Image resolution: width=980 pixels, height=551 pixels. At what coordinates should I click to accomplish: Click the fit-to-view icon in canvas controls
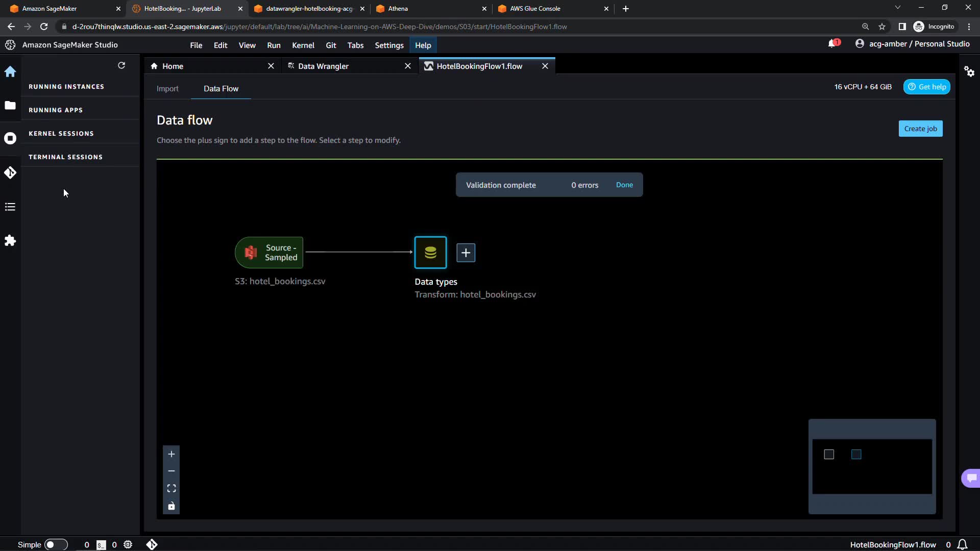(171, 488)
